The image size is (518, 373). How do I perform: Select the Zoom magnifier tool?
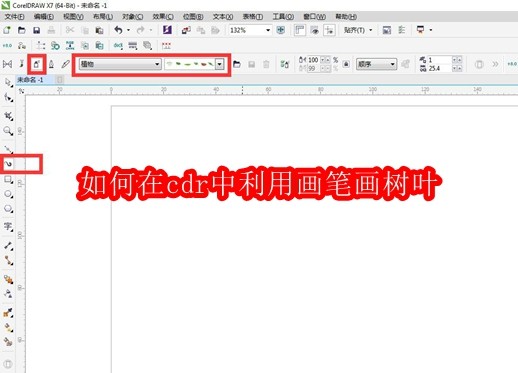(x=8, y=131)
